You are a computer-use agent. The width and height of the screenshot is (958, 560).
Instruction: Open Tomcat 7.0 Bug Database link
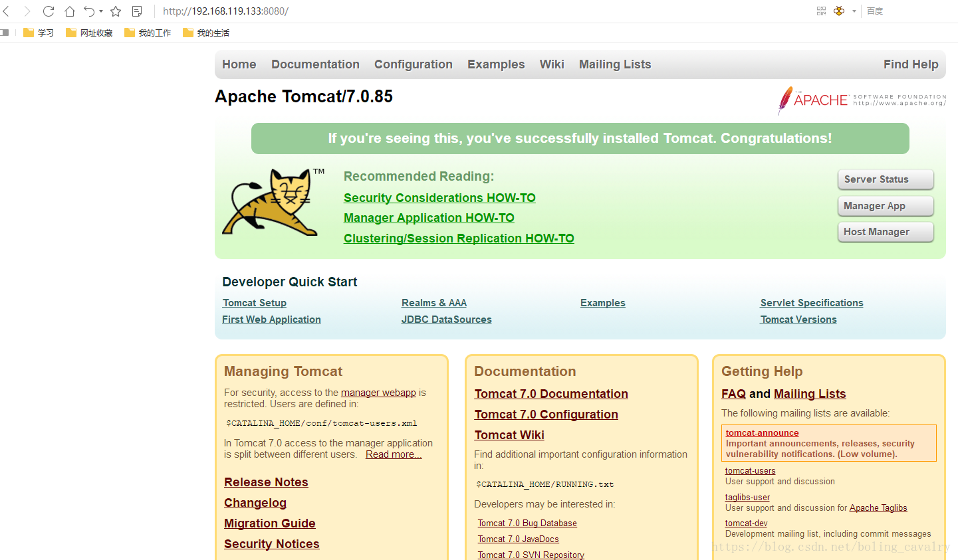pyautogui.click(x=527, y=523)
